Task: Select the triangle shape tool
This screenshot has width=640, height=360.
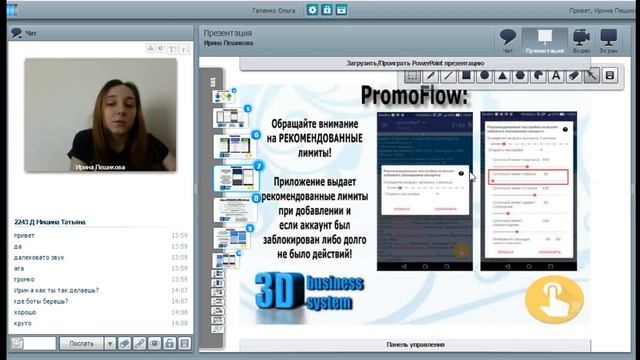Action: coord(502,76)
